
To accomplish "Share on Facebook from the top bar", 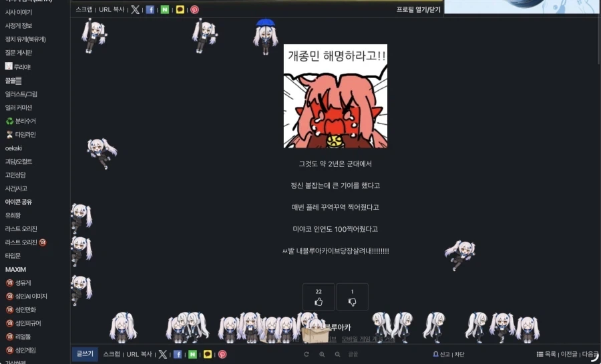I will (150, 9).
